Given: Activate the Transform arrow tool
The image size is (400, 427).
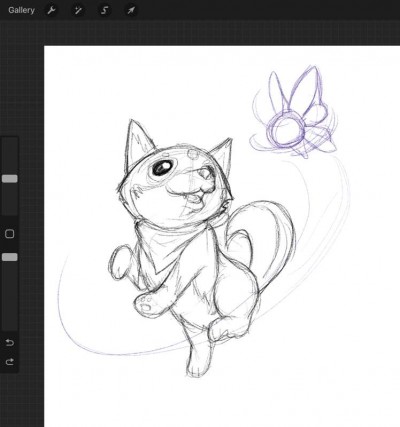Looking at the screenshot, I should (130, 10).
